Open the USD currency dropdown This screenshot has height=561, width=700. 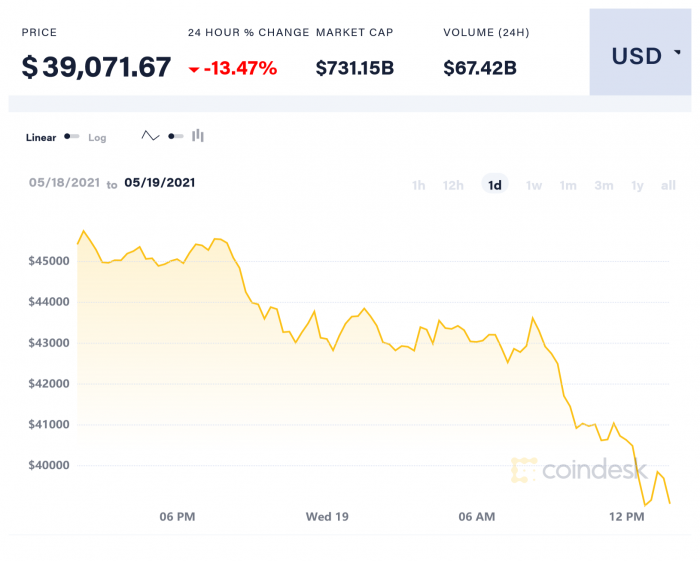[639, 56]
